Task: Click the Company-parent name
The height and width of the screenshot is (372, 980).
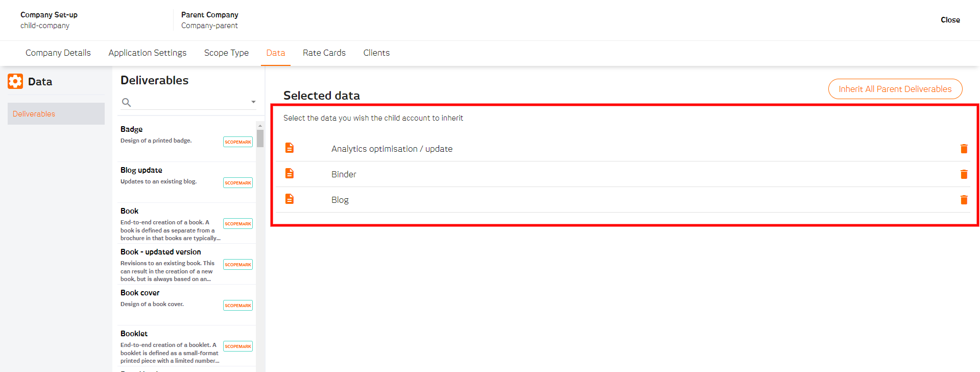Action: (209, 26)
